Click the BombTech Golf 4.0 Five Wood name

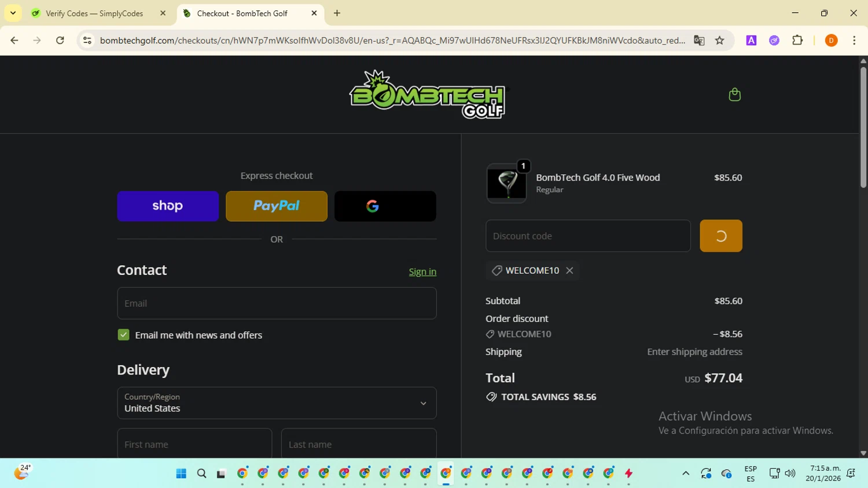point(598,178)
